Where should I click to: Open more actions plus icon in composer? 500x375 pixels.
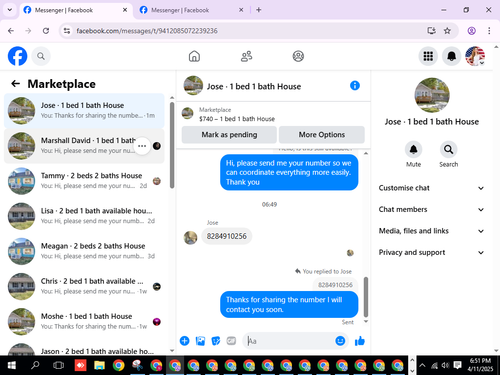(x=184, y=341)
